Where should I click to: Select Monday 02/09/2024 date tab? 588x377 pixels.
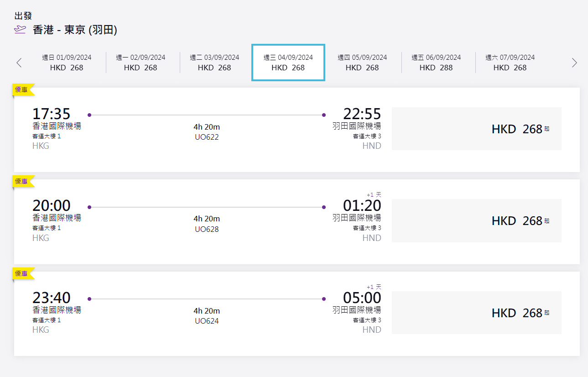pos(140,63)
